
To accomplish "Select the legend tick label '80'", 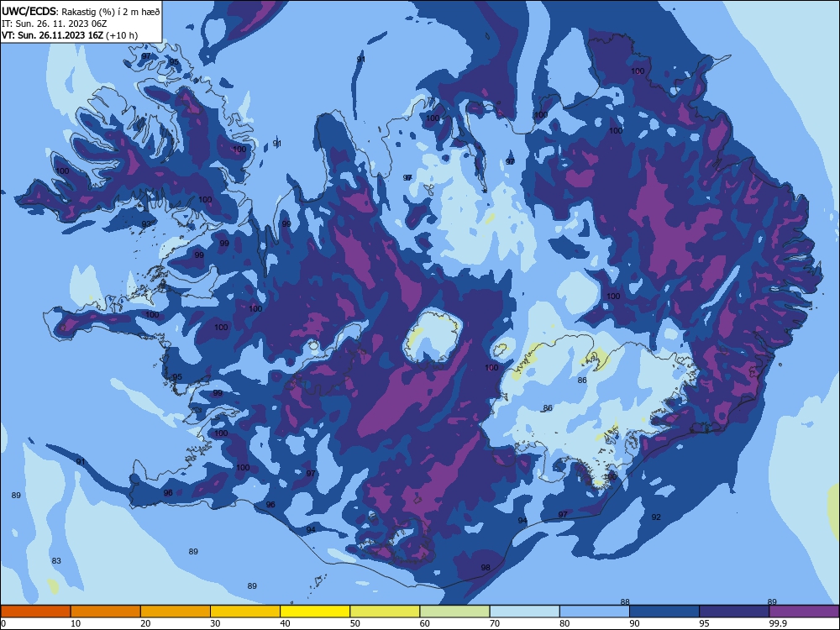I will 564,623.
